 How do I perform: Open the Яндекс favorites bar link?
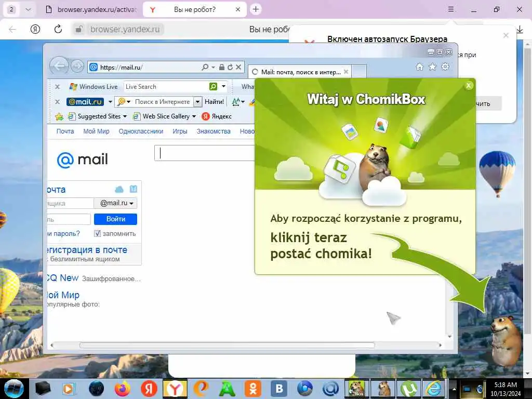pos(217,116)
